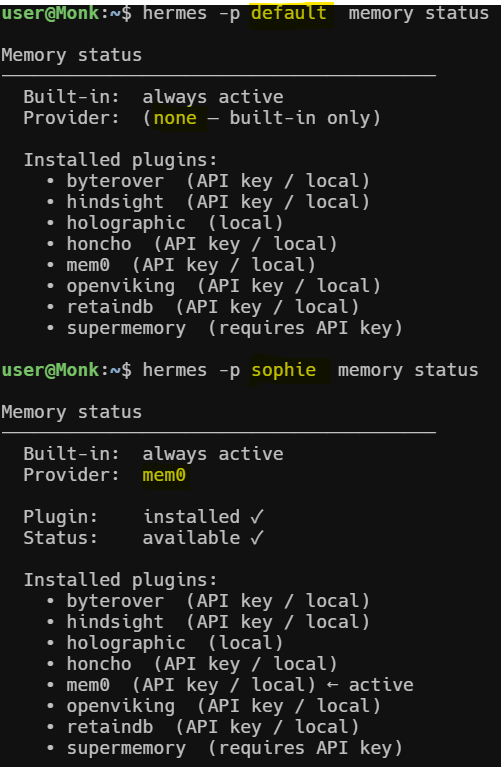Image resolution: width=501 pixels, height=767 pixels.
Task: Click 'holographic' in the second plugin list
Action: click(126, 643)
